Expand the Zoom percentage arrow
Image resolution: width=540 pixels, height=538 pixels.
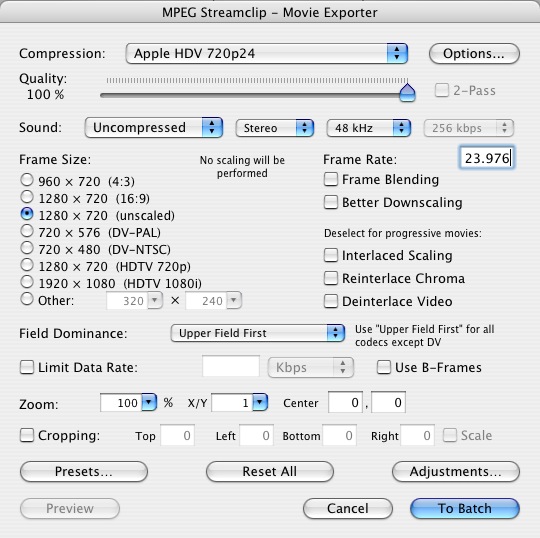coord(149,402)
